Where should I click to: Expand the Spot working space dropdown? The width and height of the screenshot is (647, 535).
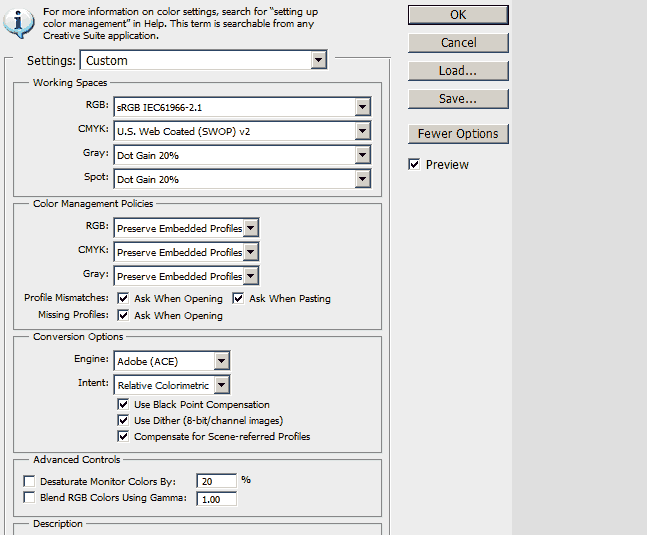click(362, 179)
